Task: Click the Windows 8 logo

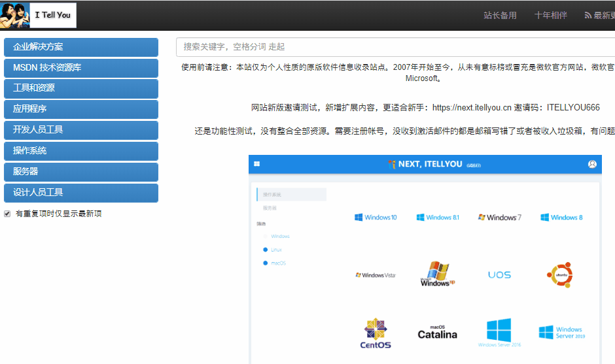Action: click(x=561, y=218)
